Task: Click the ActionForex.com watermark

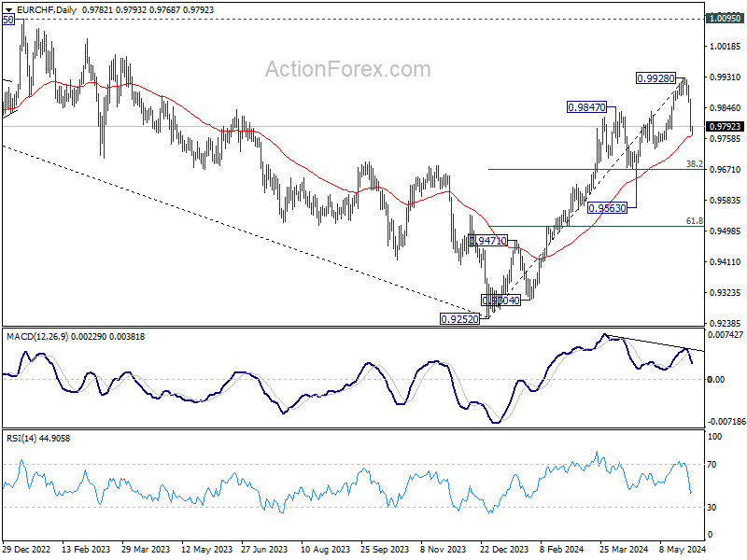Action: click(x=347, y=69)
